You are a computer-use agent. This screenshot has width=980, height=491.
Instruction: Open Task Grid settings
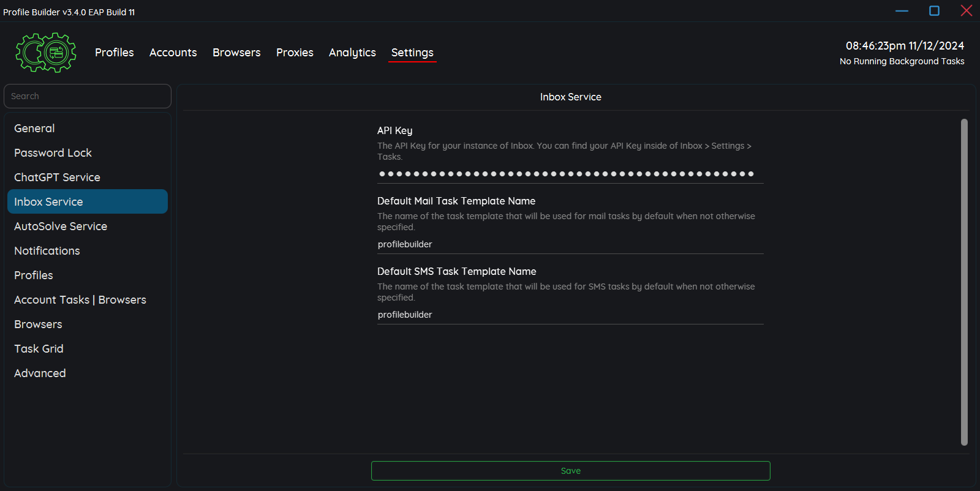(39, 349)
